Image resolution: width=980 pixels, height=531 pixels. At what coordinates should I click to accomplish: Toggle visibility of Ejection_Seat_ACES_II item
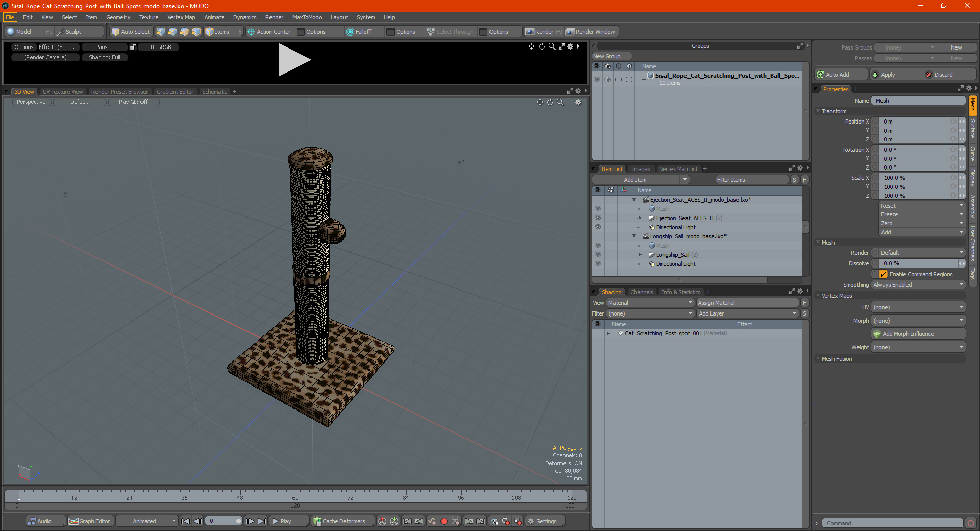pos(598,218)
